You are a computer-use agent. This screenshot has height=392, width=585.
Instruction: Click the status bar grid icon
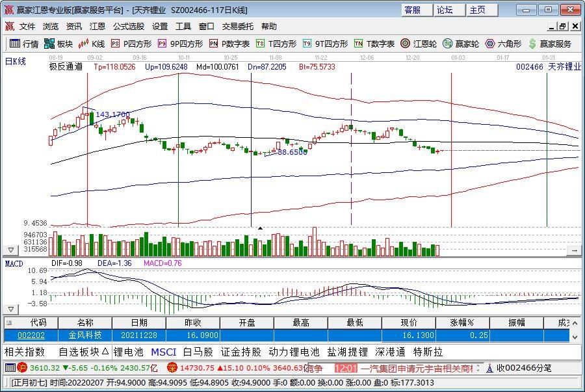click(x=10, y=368)
